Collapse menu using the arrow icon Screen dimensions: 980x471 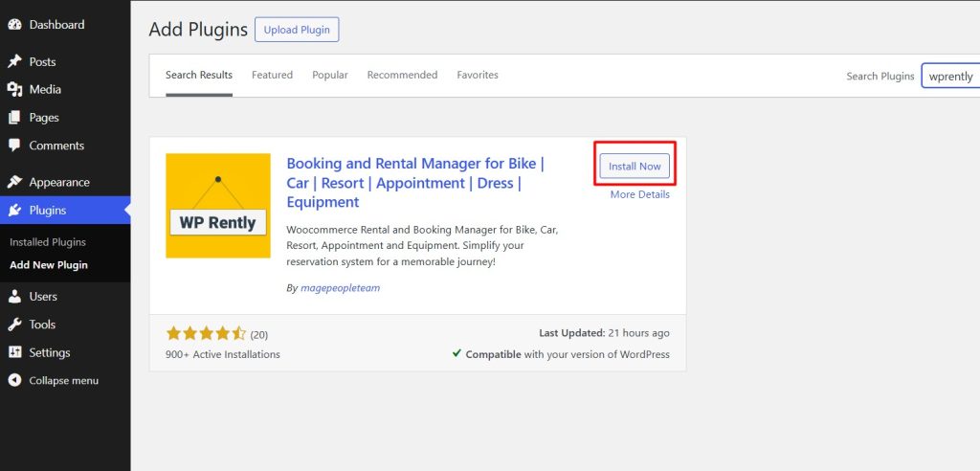(14, 380)
